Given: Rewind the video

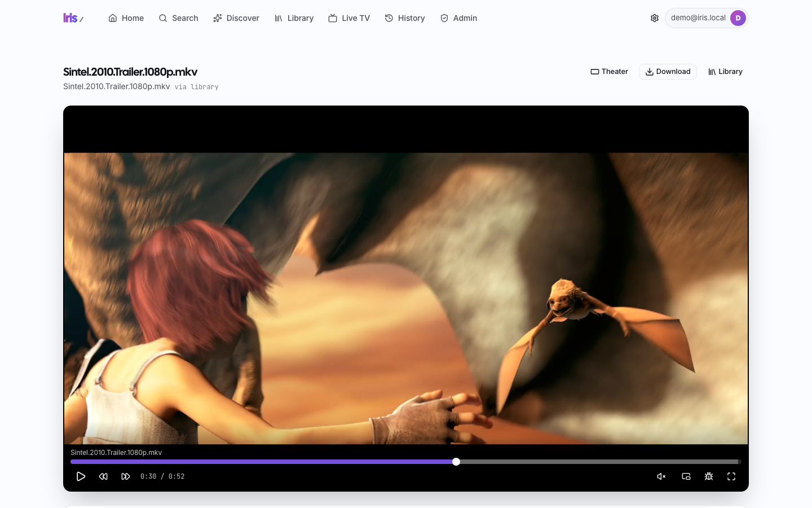Looking at the screenshot, I should click(103, 476).
